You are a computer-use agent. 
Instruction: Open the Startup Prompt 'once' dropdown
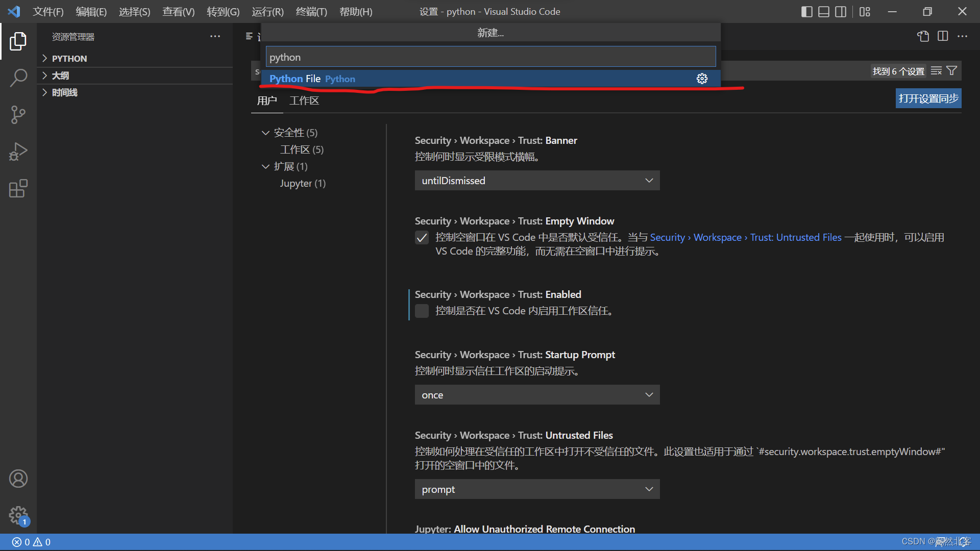tap(537, 395)
